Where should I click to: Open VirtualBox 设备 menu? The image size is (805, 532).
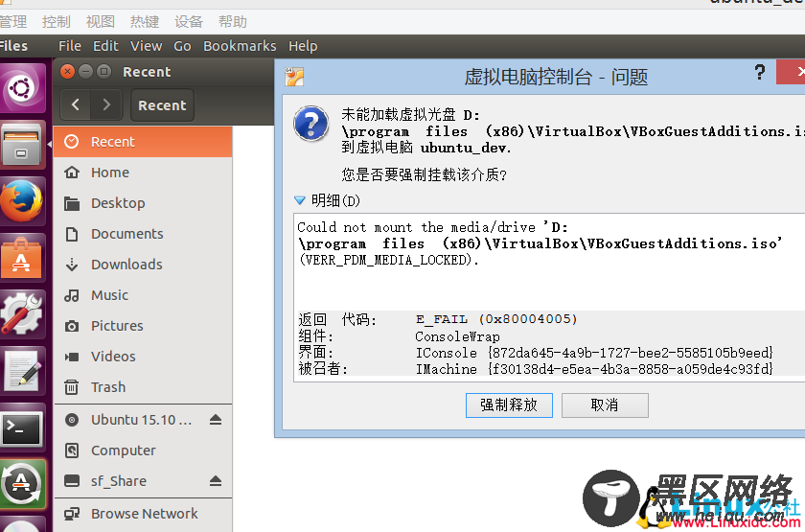coord(189,21)
